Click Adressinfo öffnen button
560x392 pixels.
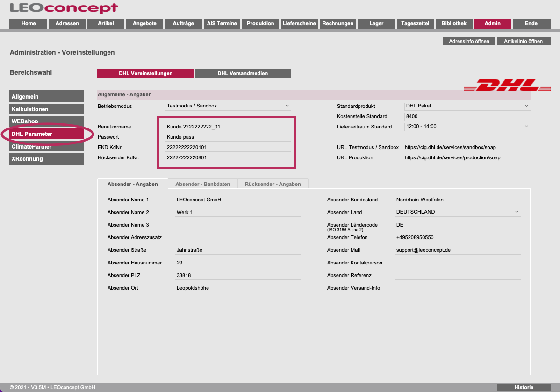[x=469, y=41]
